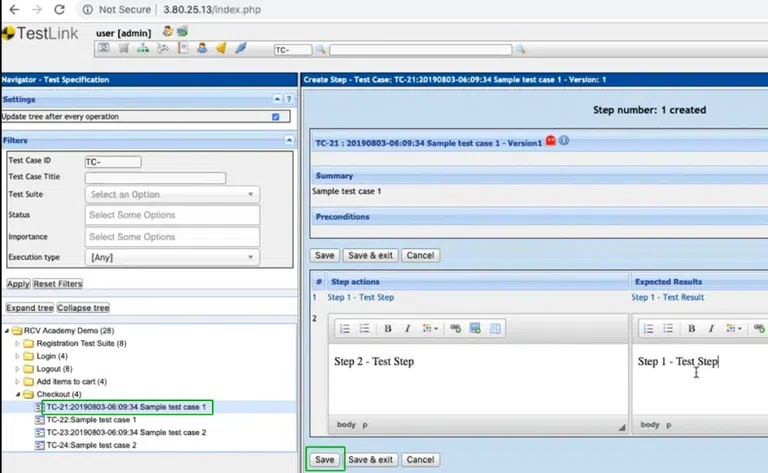This screenshot has height=473, width=768.
Task: Insert table in Step actions editor
Action: 495,329
